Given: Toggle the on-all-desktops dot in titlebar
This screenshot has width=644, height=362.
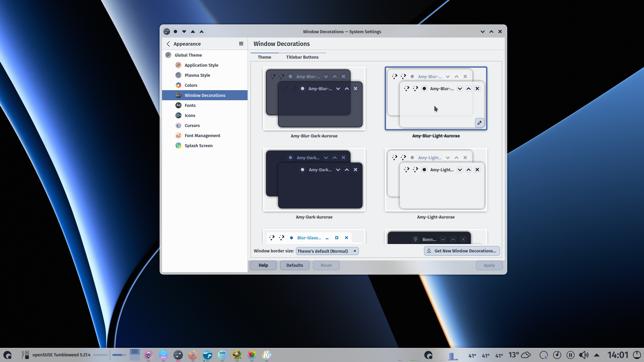Looking at the screenshot, I should click(175, 32).
